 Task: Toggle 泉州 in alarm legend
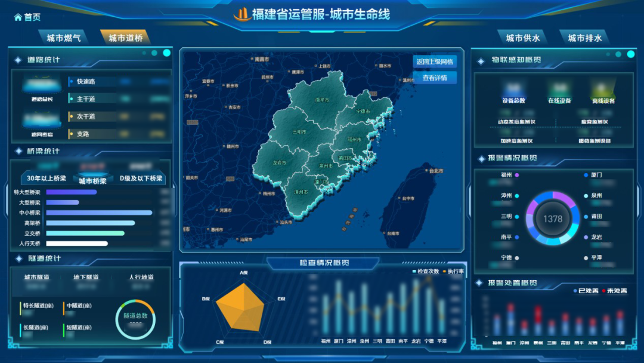pyautogui.click(x=593, y=195)
